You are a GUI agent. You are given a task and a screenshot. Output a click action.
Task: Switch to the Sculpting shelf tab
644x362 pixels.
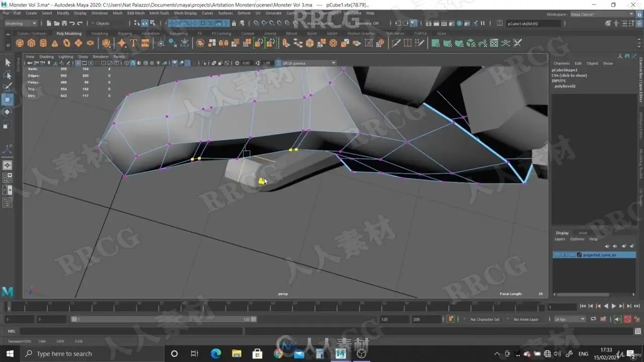tap(100, 34)
